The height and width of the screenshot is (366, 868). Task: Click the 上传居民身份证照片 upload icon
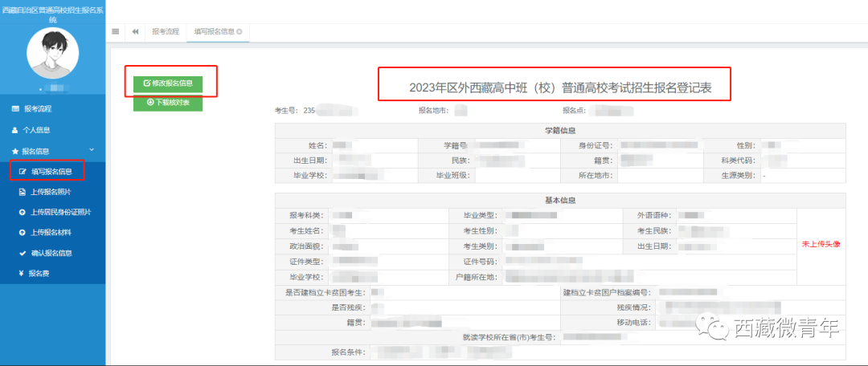click(x=22, y=213)
